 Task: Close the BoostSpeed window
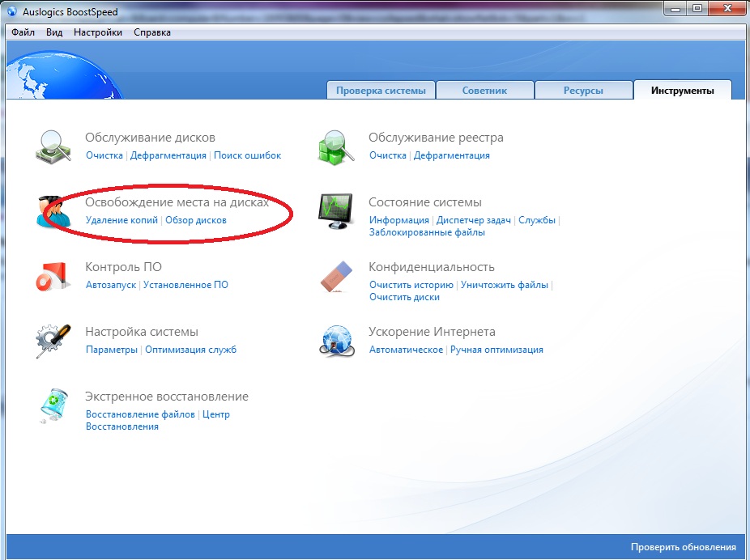point(727,9)
